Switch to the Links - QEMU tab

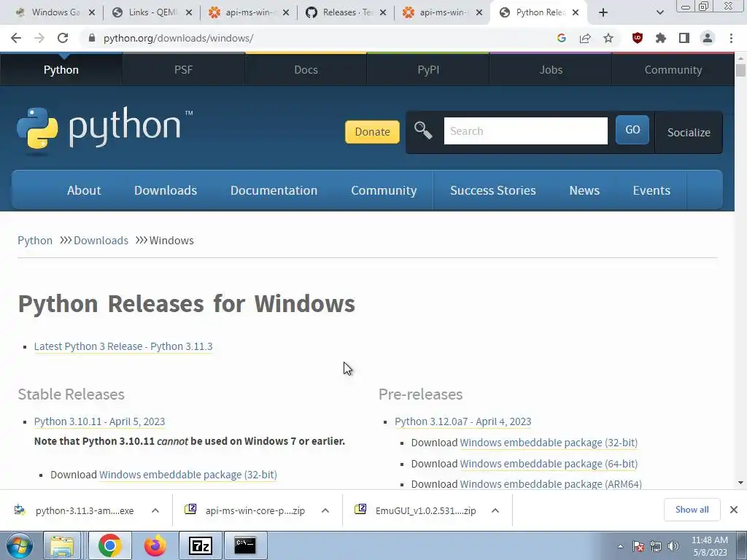tap(152, 12)
